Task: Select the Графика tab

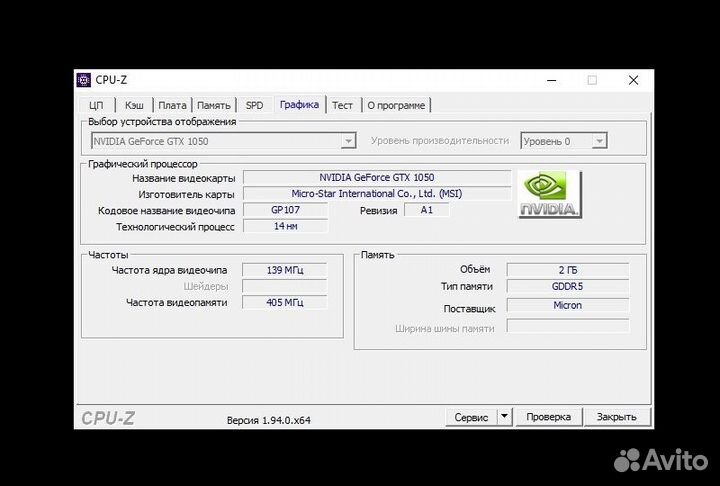Action: click(x=299, y=104)
